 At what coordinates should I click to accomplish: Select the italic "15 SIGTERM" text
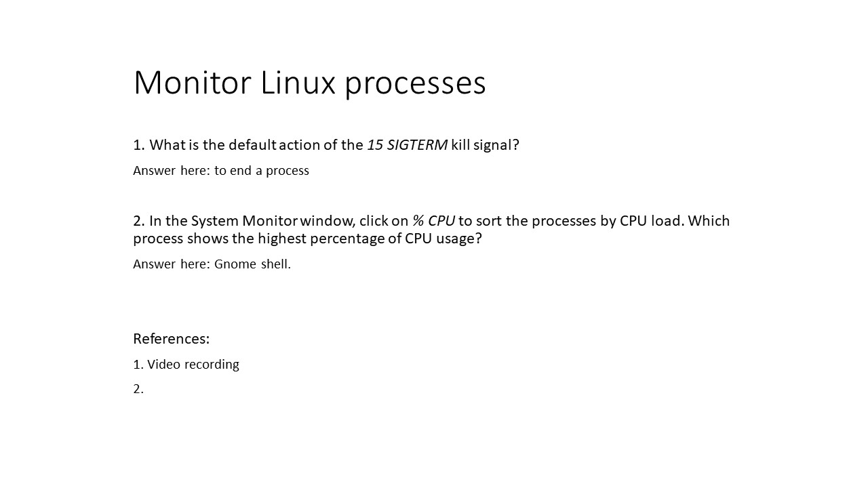pyautogui.click(x=407, y=145)
